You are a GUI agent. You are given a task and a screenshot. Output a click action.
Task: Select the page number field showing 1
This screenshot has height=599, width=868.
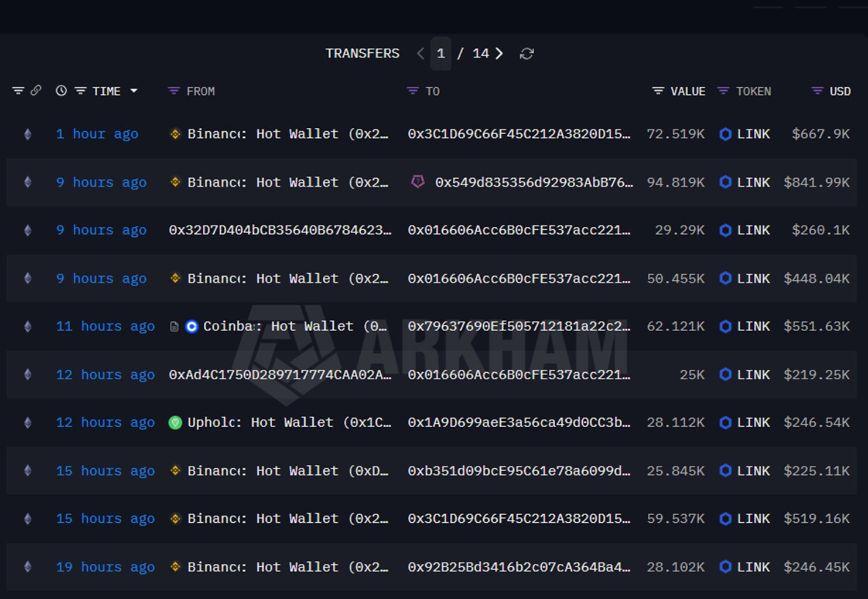(x=441, y=54)
